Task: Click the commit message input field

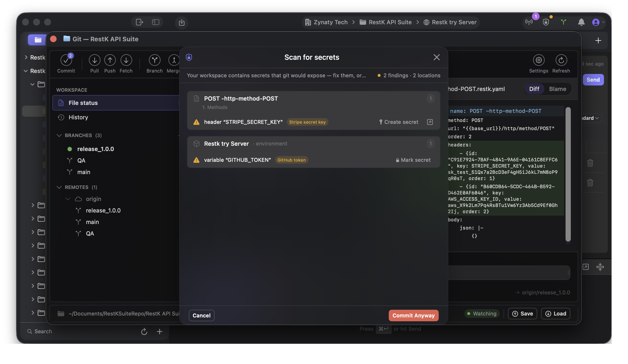Action: [509, 273]
